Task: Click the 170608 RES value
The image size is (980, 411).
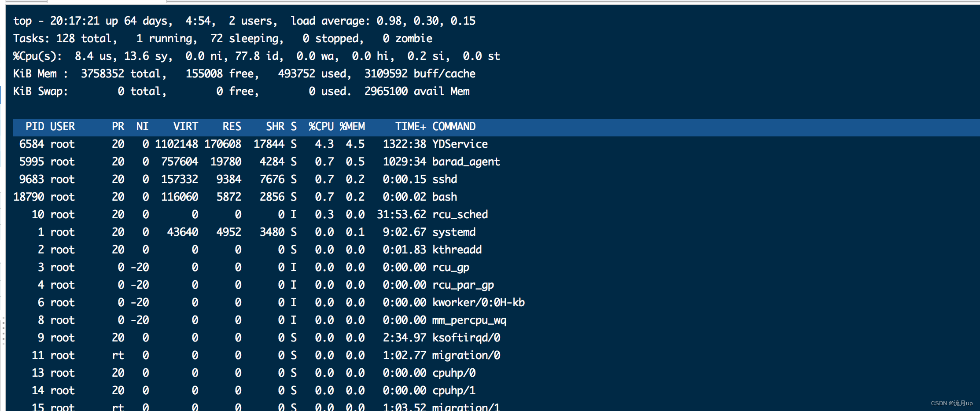Action: click(x=223, y=144)
